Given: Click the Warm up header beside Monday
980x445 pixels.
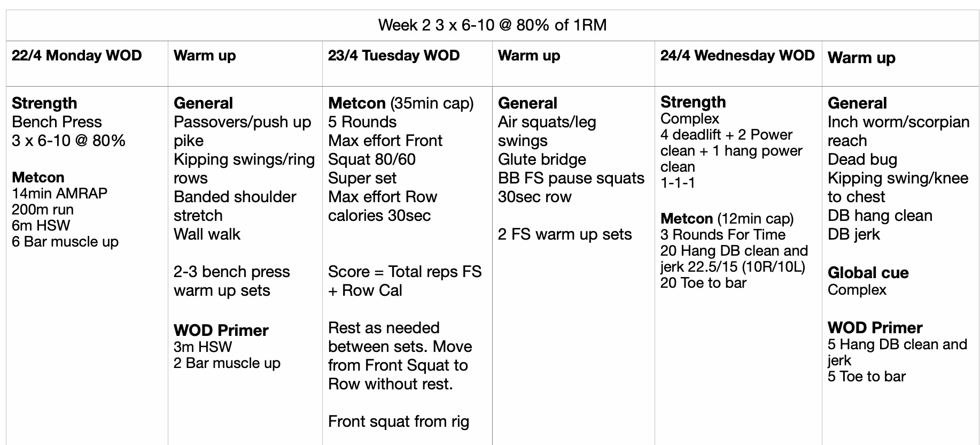Looking at the screenshot, I should coord(205,56).
